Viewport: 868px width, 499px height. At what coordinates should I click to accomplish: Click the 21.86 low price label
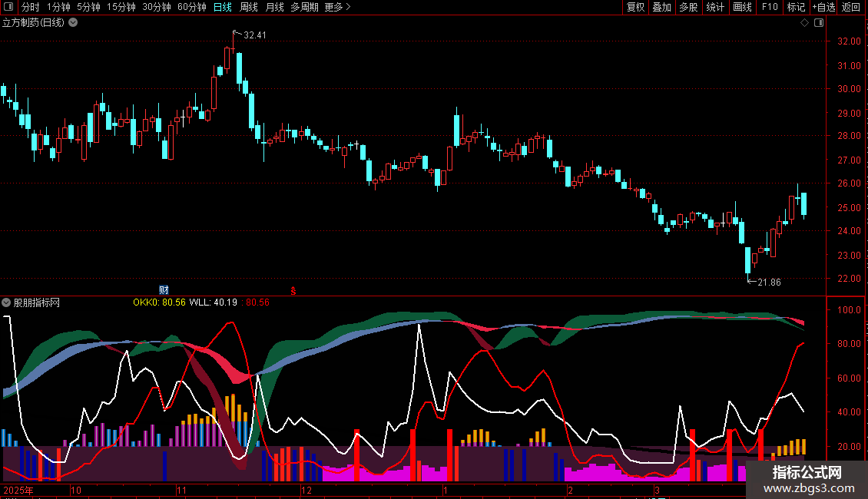coord(769,283)
